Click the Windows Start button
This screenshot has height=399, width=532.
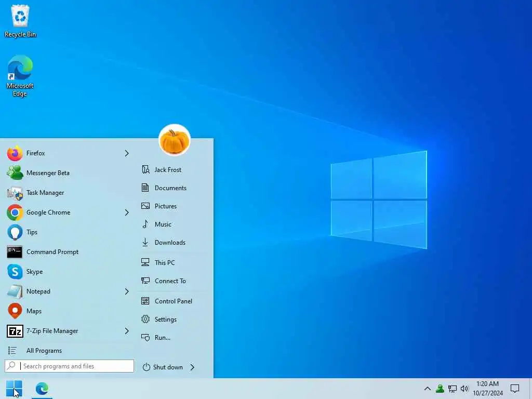[14, 389]
